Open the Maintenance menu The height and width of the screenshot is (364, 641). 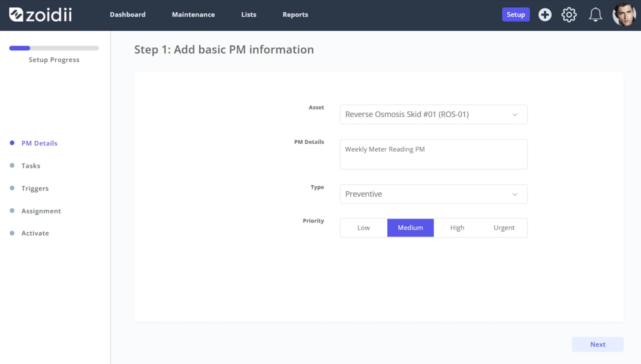[x=193, y=14]
